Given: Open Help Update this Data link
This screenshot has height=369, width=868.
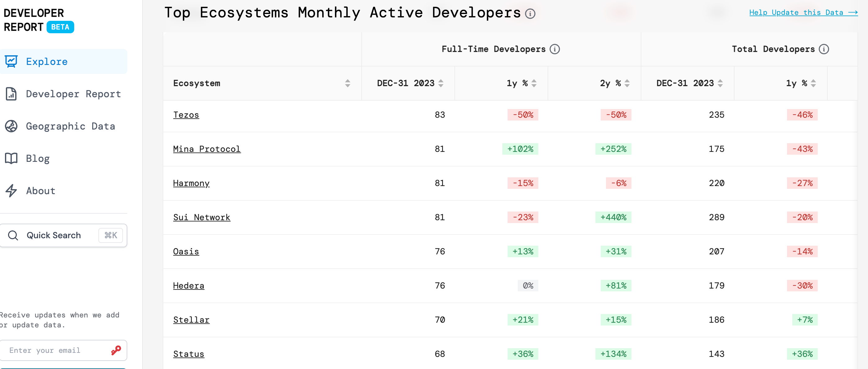Looking at the screenshot, I should [x=803, y=12].
